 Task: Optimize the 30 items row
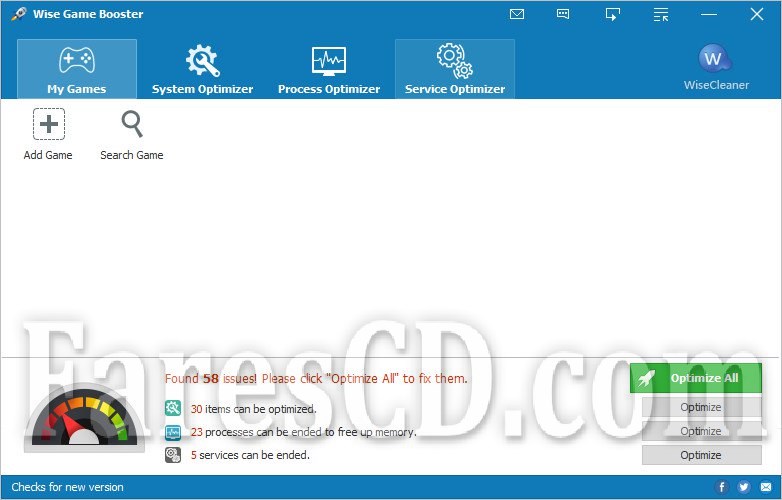click(x=701, y=407)
